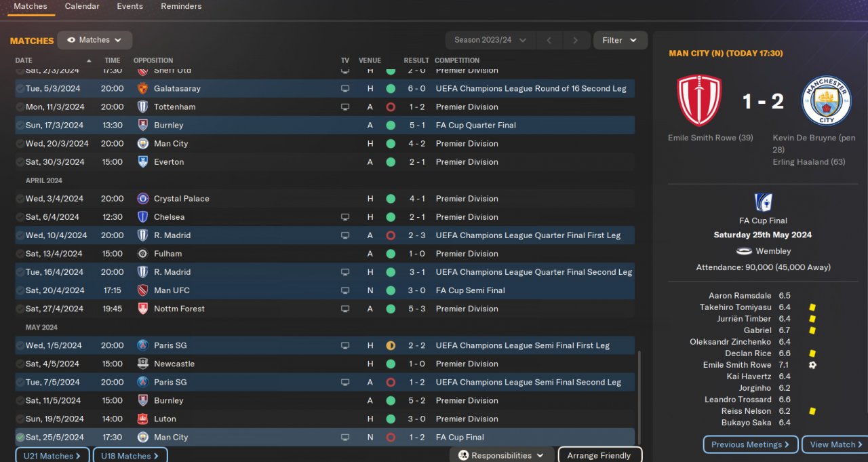This screenshot has width=868, height=462.
Task: Toggle the check circle for Fulham match
Action: [x=20, y=254]
